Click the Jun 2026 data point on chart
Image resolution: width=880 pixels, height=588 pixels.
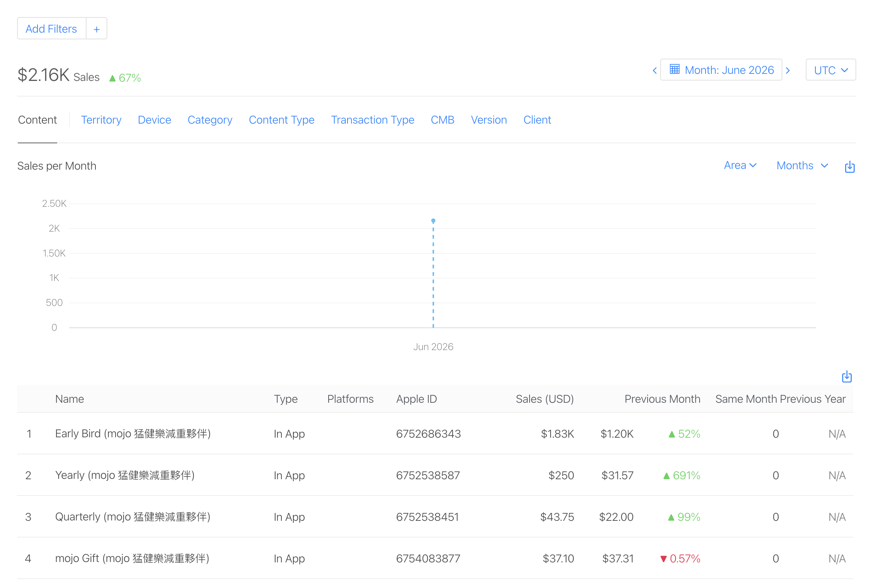coord(433,221)
